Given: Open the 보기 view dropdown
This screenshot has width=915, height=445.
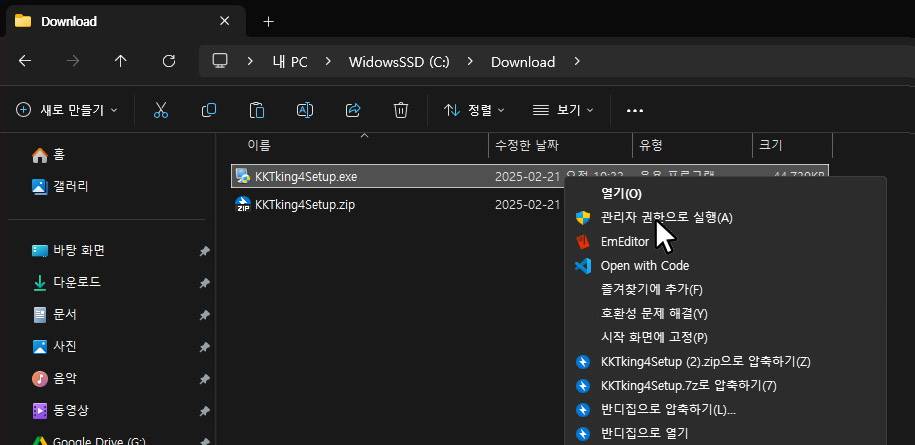Looking at the screenshot, I should pos(563,110).
